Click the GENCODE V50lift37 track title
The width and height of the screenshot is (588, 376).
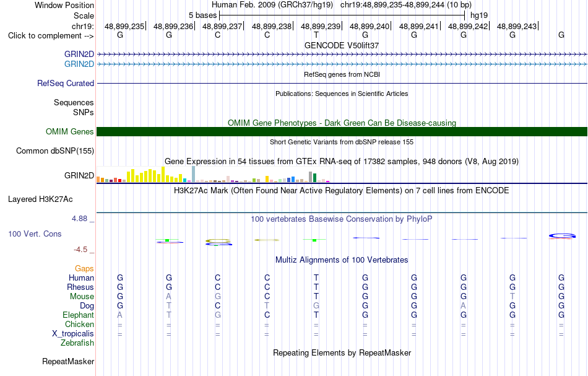342,45
